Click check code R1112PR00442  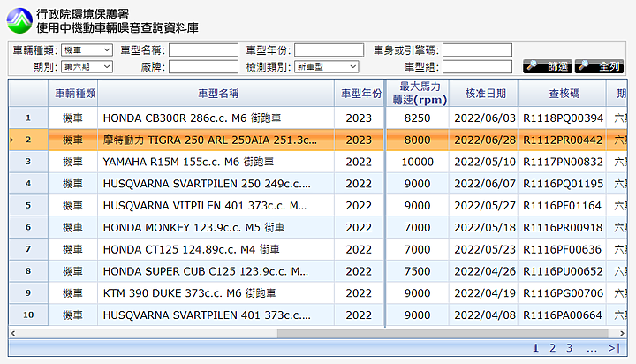click(563, 140)
